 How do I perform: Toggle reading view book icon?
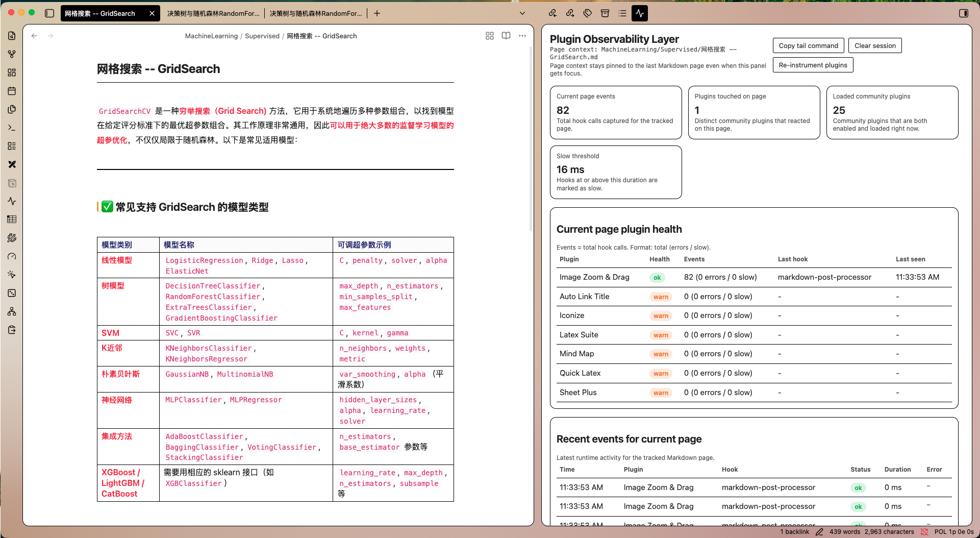coord(506,36)
